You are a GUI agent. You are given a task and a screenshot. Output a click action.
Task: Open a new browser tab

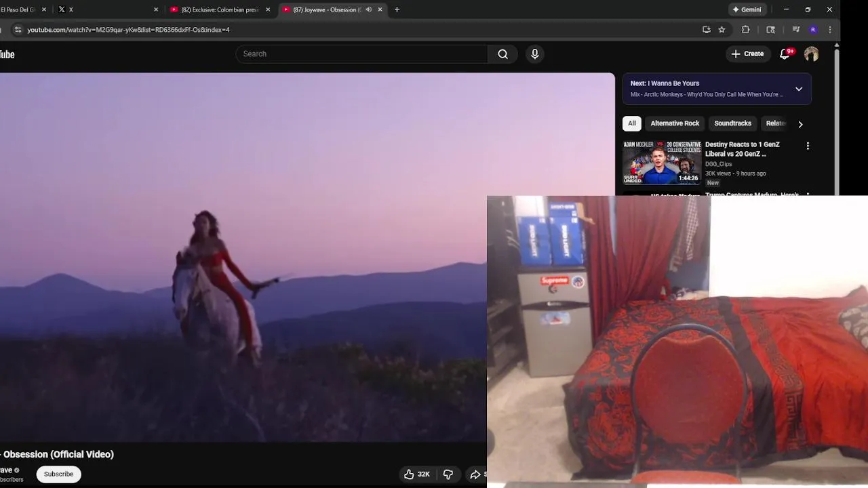point(397,9)
